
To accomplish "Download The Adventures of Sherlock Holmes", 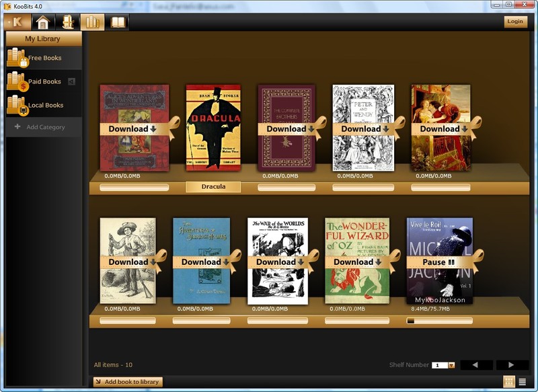I will 205,262.
